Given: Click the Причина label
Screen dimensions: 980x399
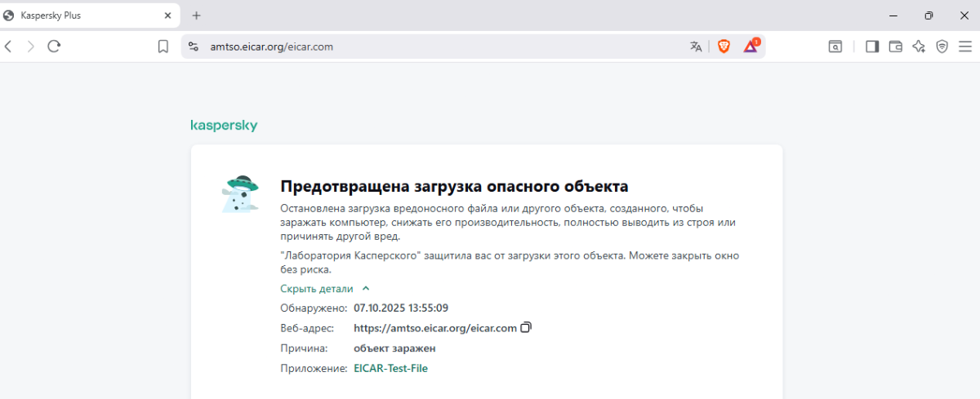Looking at the screenshot, I should 304,348.
